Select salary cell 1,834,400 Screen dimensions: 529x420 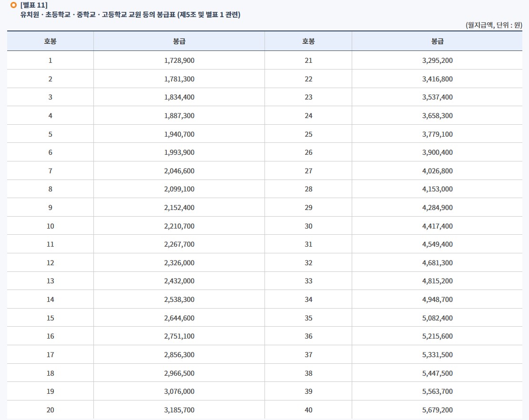coord(179,97)
